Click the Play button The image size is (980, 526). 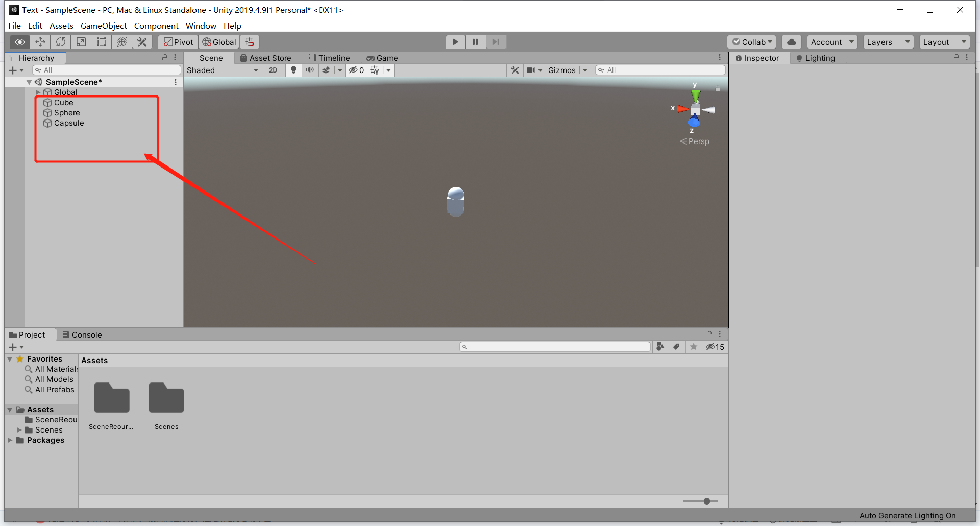tap(455, 42)
